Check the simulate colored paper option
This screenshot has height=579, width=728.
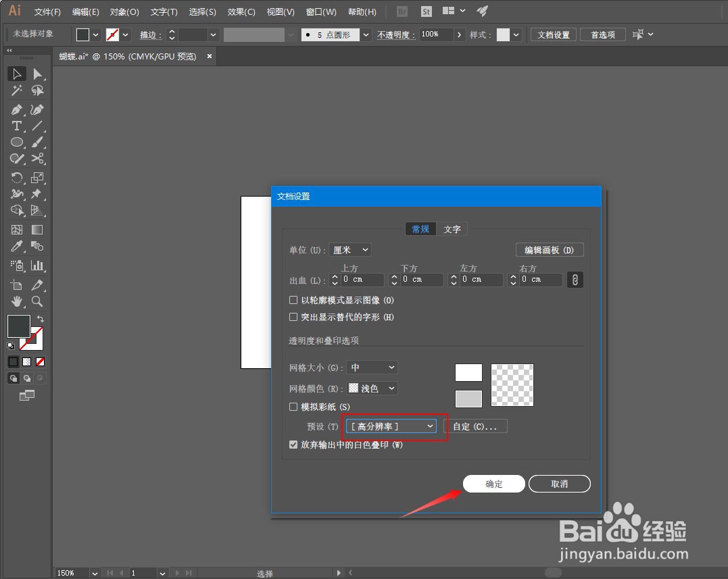click(x=293, y=407)
